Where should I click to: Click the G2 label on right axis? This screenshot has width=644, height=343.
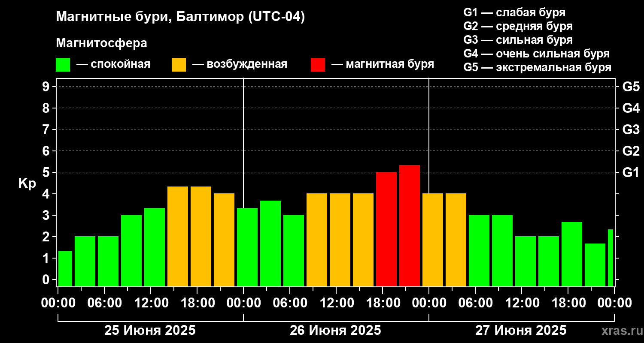pyautogui.click(x=631, y=151)
